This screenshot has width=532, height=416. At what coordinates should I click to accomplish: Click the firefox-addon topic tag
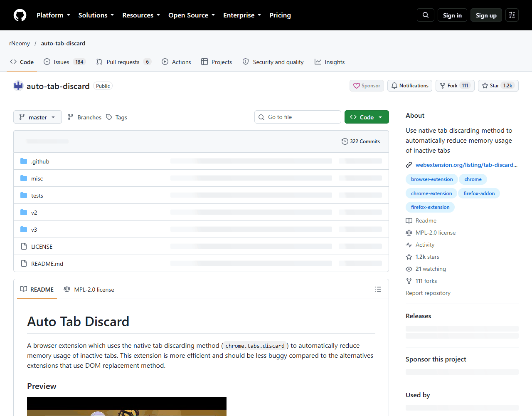tap(479, 193)
